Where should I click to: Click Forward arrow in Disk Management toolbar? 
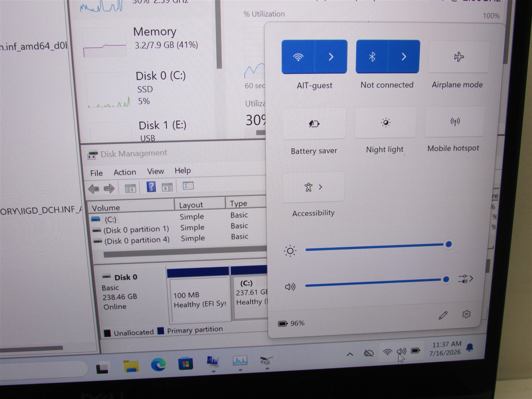point(109,189)
